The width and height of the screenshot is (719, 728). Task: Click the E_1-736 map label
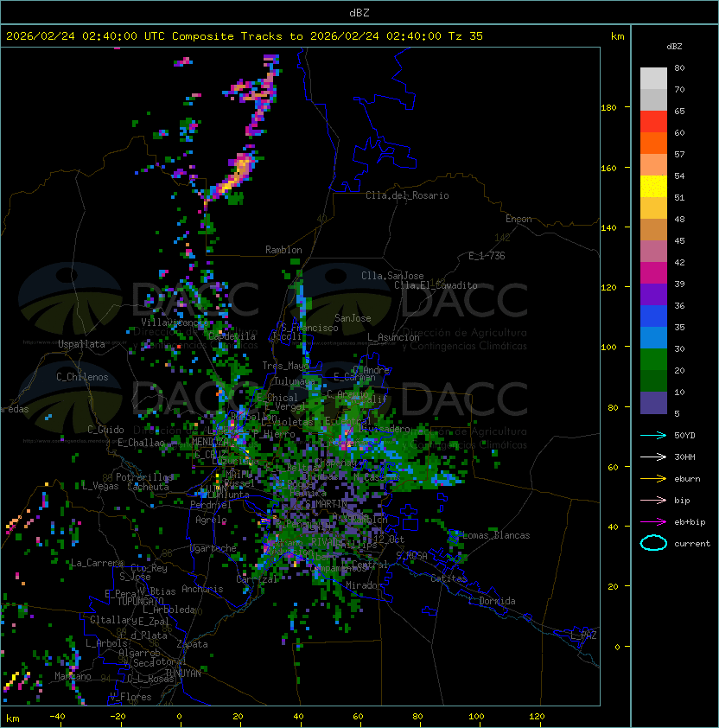coord(487,256)
